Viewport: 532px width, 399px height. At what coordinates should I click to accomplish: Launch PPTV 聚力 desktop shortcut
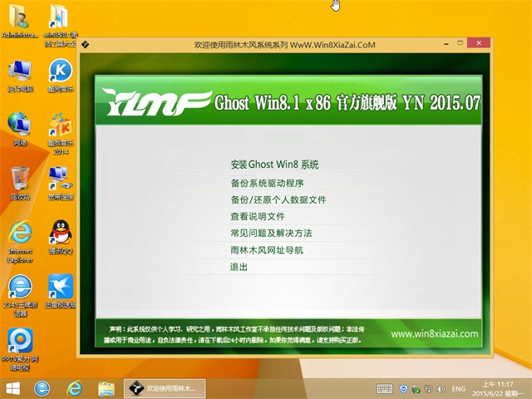[x=20, y=341]
